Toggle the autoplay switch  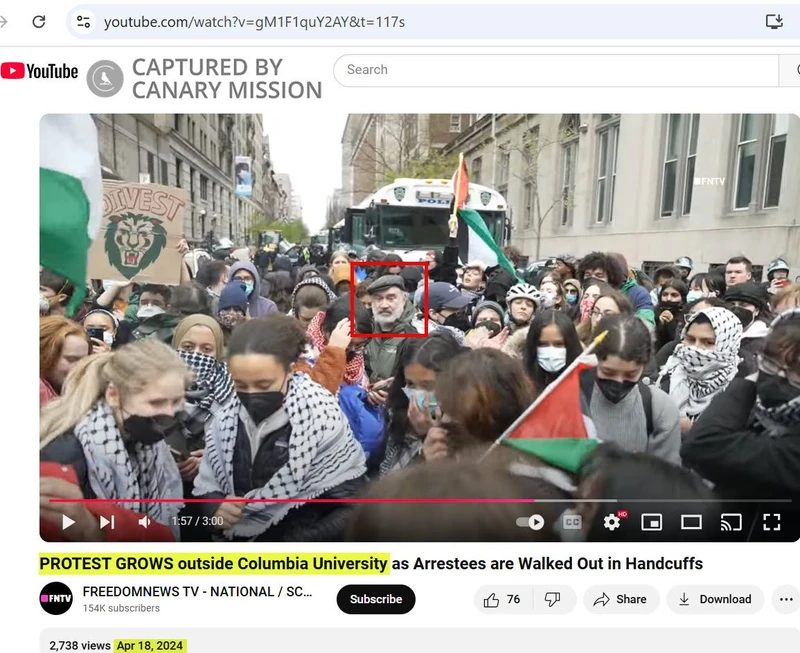tap(530, 522)
